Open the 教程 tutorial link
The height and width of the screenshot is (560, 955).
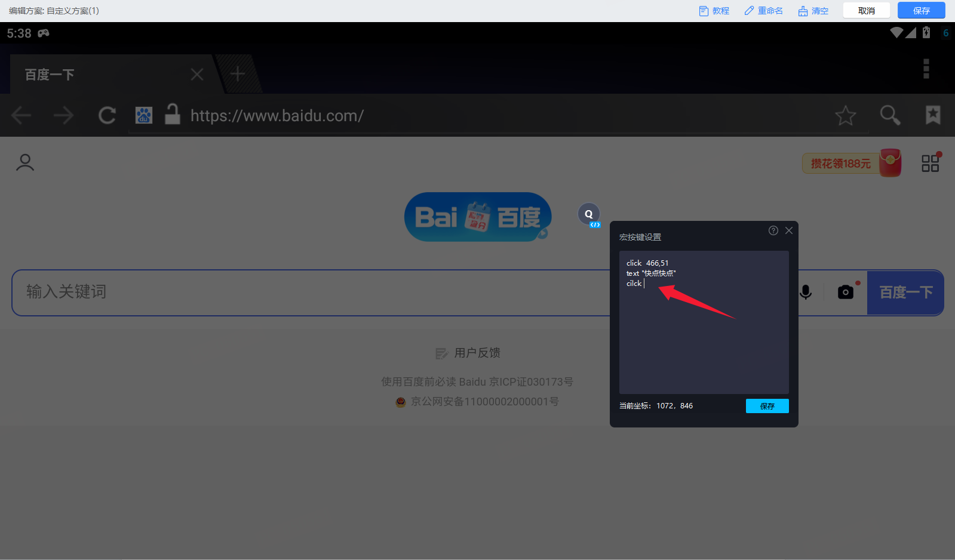[x=714, y=11]
